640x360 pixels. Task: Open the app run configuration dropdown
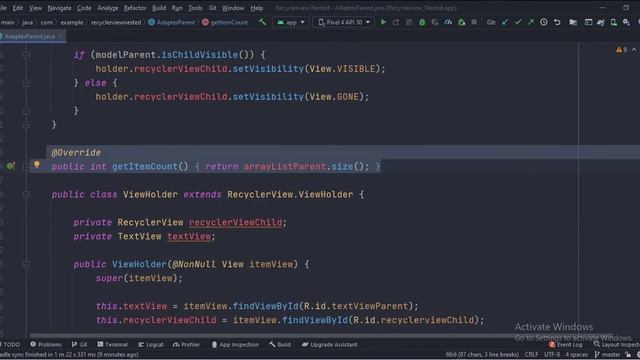(291, 22)
